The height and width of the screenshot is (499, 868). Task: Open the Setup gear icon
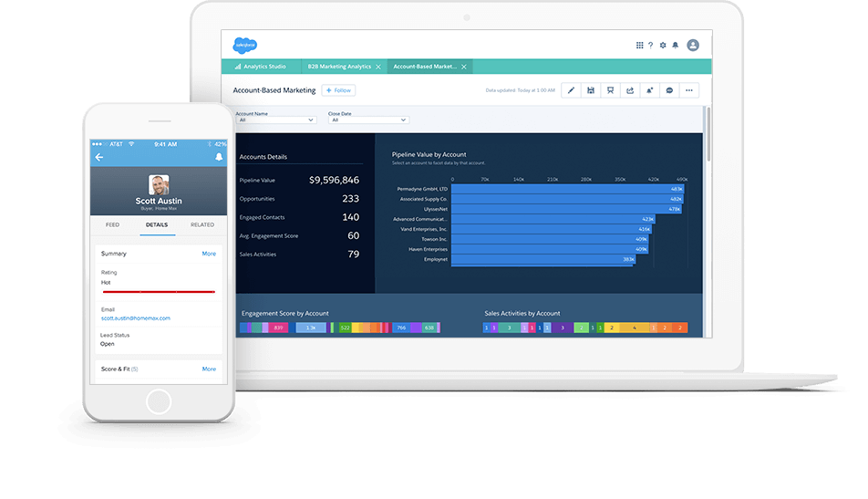click(663, 45)
